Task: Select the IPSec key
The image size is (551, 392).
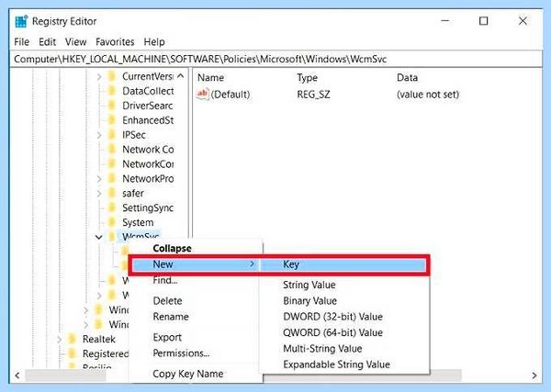Action: pyautogui.click(x=133, y=135)
